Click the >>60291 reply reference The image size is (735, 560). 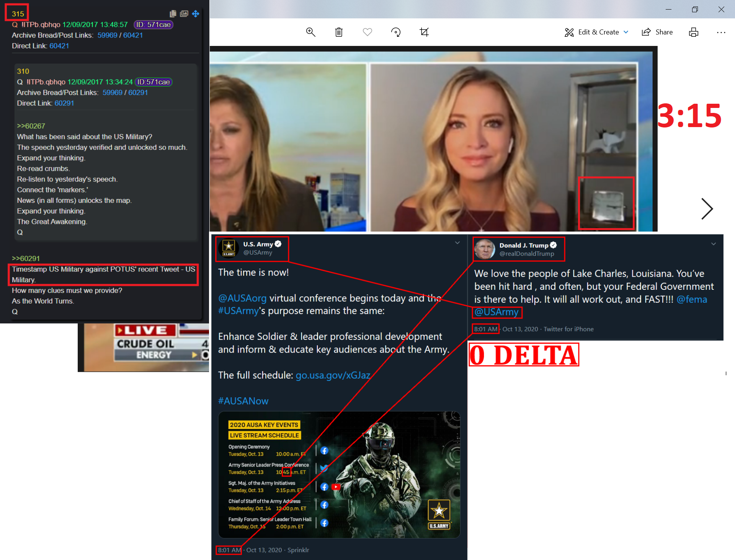point(26,258)
